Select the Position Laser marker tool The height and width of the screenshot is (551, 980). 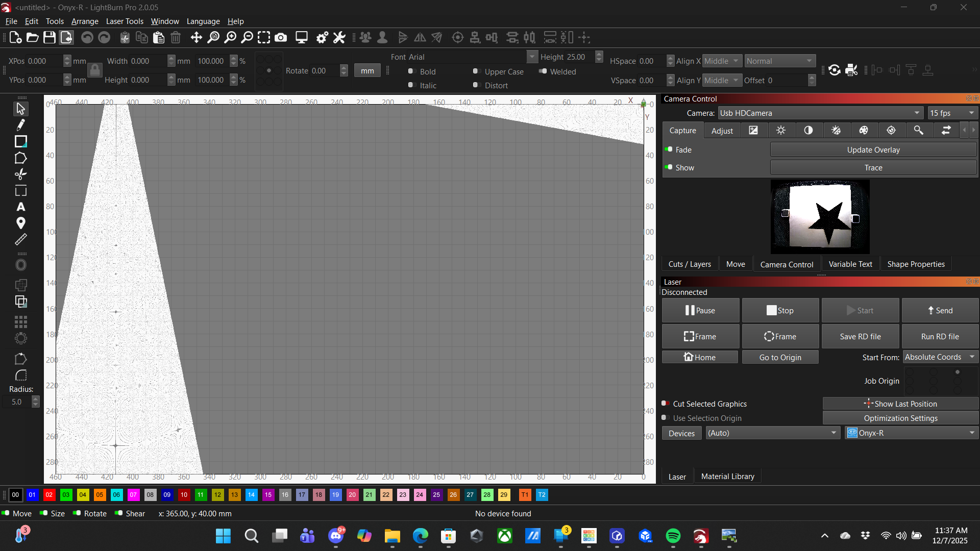click(20, 223)
